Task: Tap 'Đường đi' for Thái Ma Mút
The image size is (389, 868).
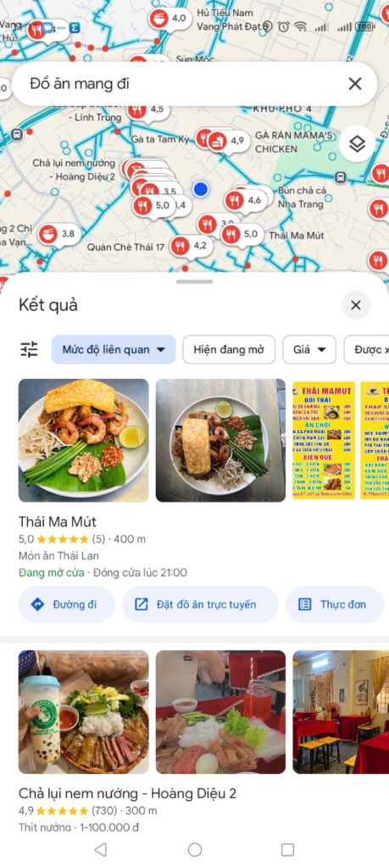Action: tap(66, 604)
